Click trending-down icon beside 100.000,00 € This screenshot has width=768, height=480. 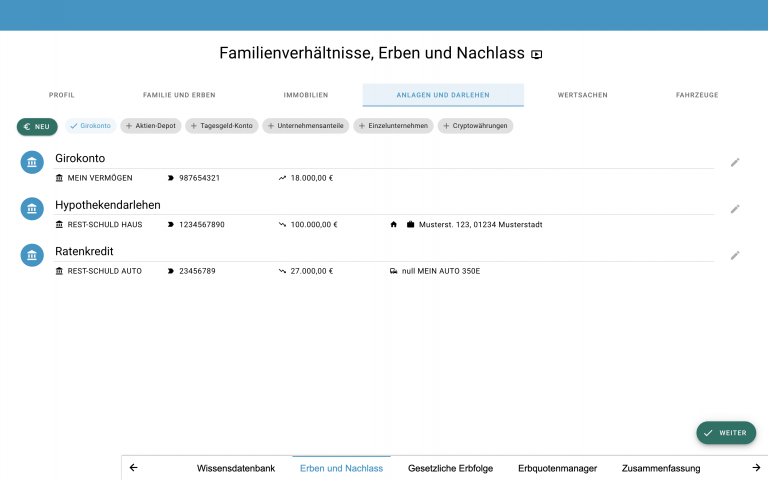(282, 224)
